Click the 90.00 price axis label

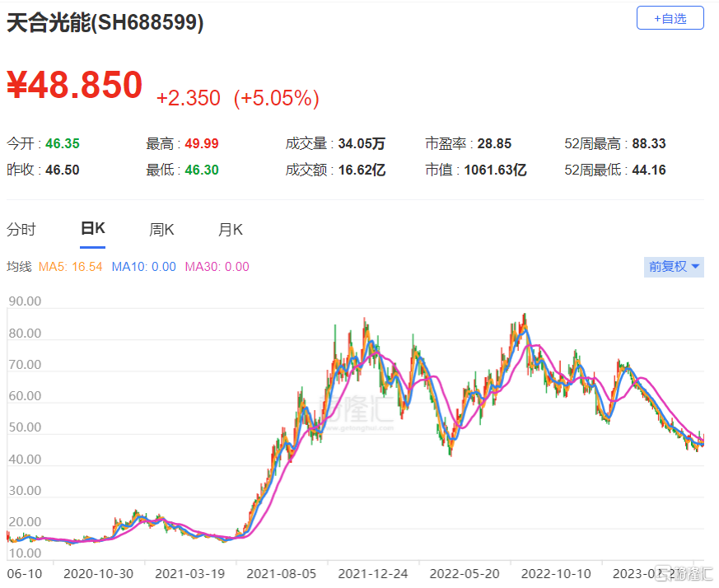[x=25, y=301]
